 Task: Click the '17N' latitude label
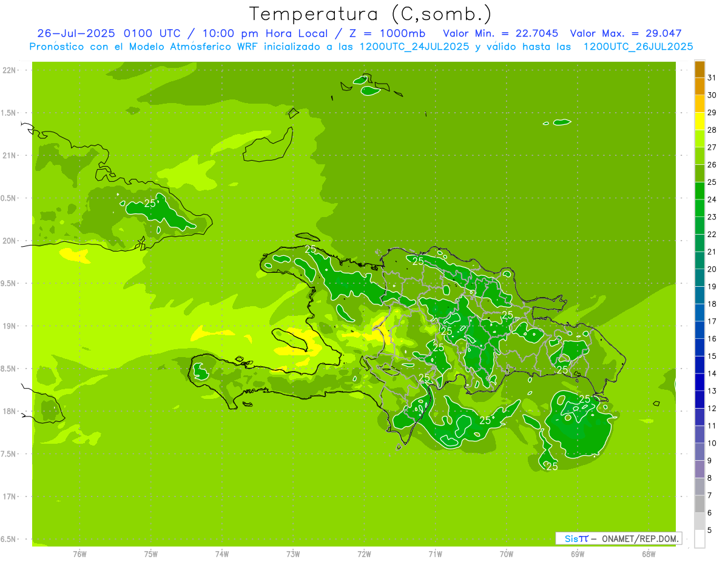(10, 497)
